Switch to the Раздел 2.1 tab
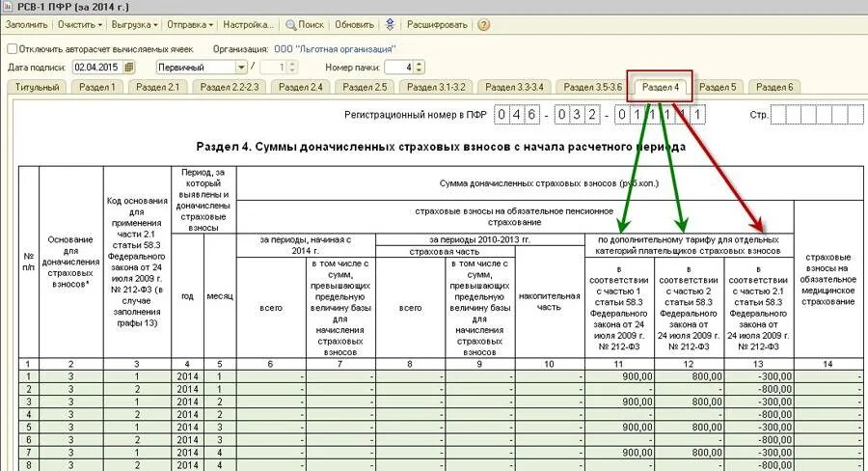The width and height of the screenshot is (868, 471). pos(158,87)
